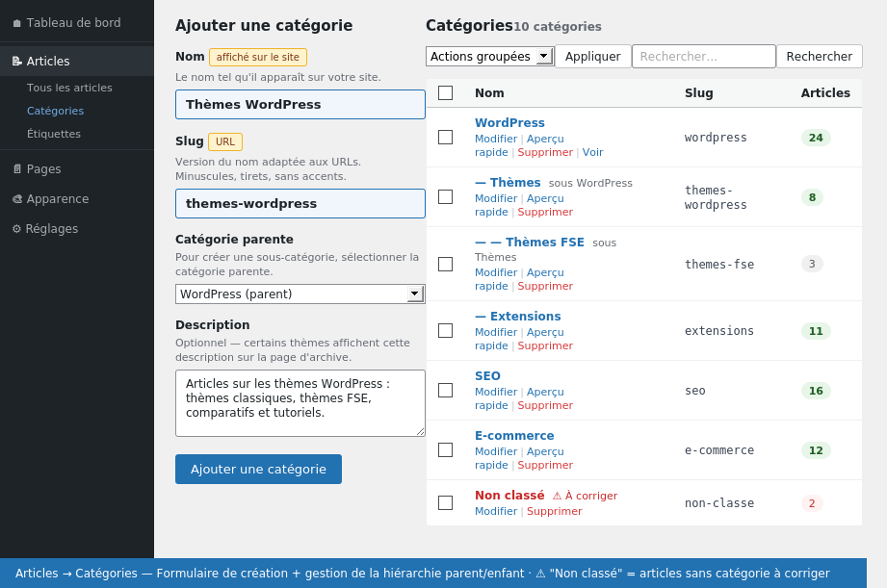
Task: Click Modifier in the Thèmes row
Action: (496, 198)
